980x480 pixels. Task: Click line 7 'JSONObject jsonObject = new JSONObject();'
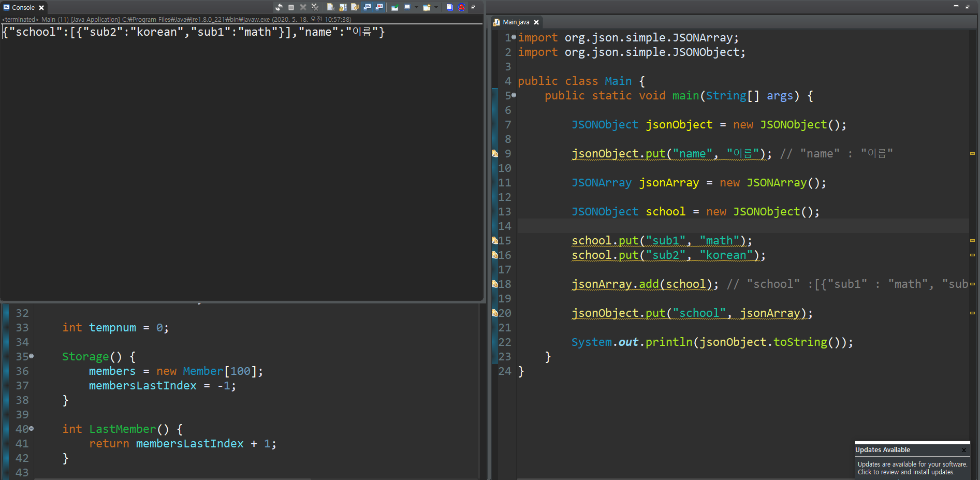pyautogui.click(x=709, y=124)
